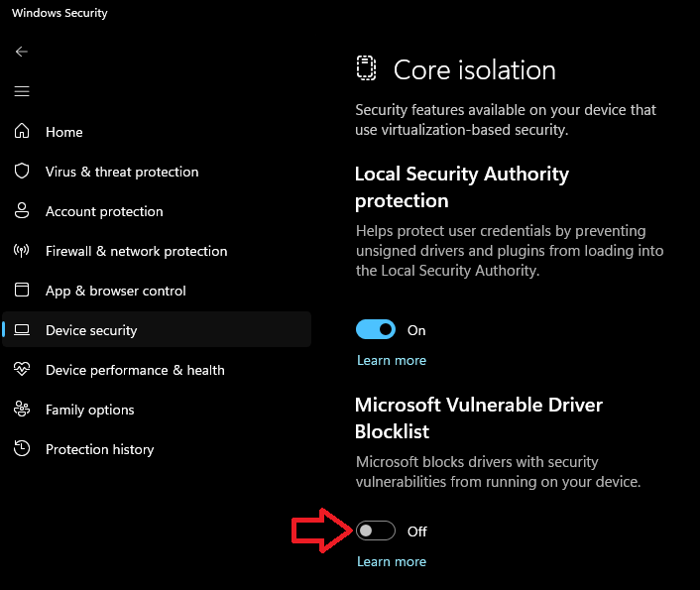Click the Device performance & health heart icon
This screenshot has height=590, width=700.
[22, 370]
